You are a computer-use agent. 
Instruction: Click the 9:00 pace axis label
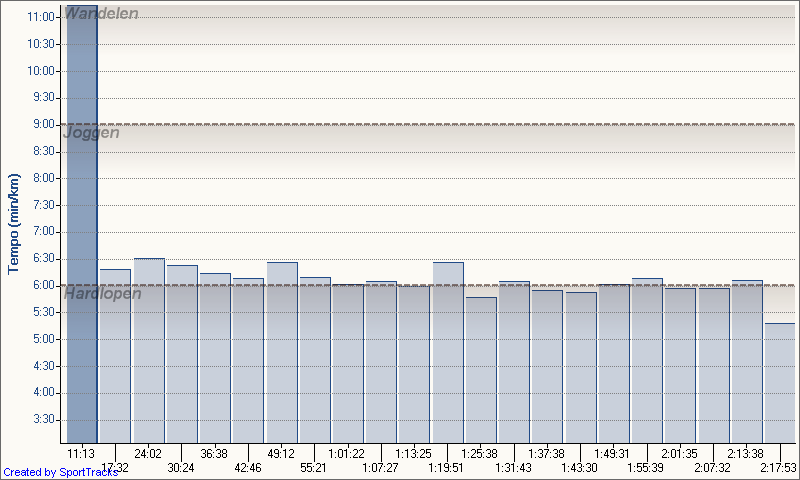click(44, 124)
